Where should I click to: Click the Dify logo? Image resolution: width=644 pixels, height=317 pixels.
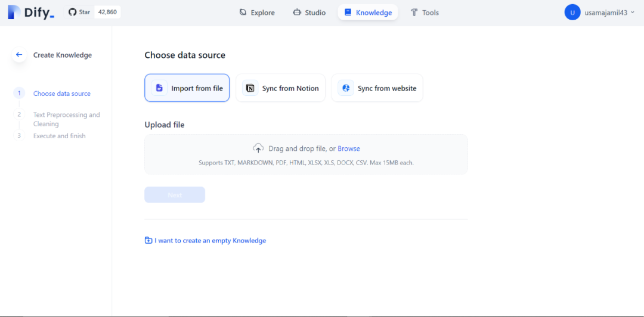pyautogui.click(x=31, y=12)
